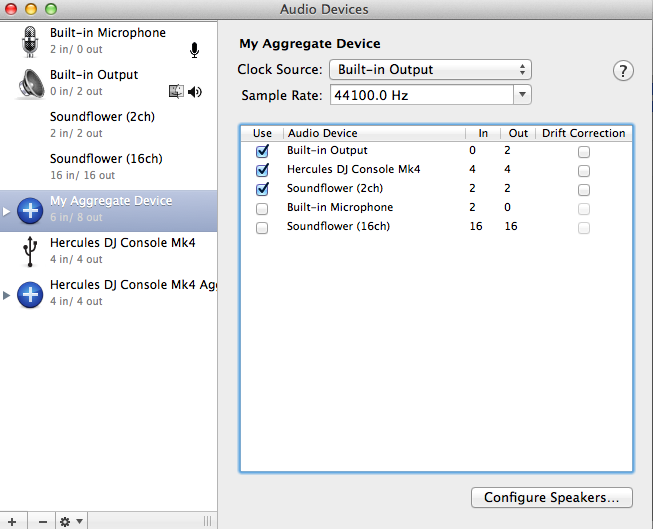Click the add device plus button
The height and width of the screenshot is (529, 653).
pyautogui.click(x=13, y=521)
